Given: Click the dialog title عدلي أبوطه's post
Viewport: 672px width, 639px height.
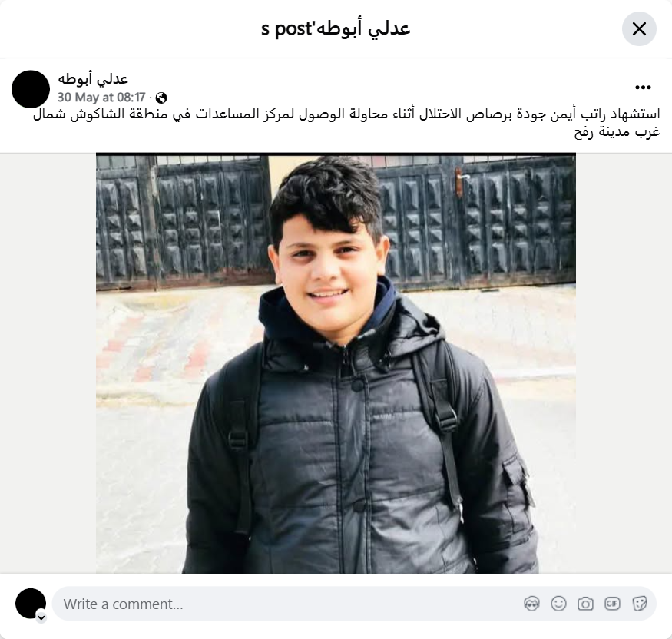Looking at the screenshot, I should point(336,28).
